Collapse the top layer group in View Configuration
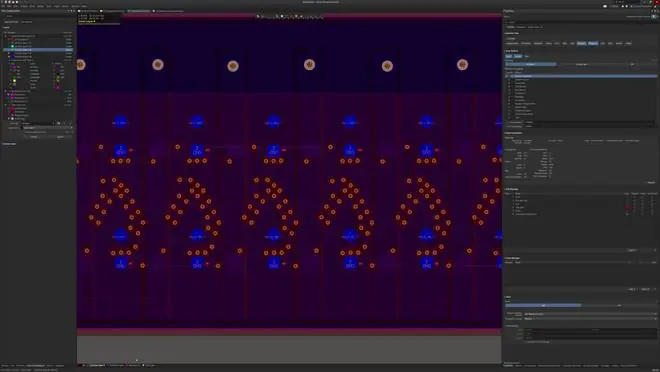 6,36
